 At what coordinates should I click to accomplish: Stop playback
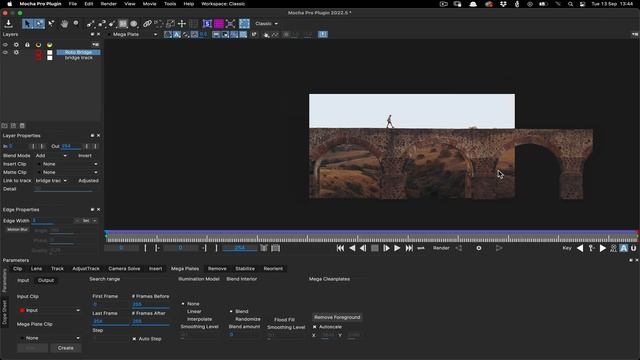pos(374,248)
